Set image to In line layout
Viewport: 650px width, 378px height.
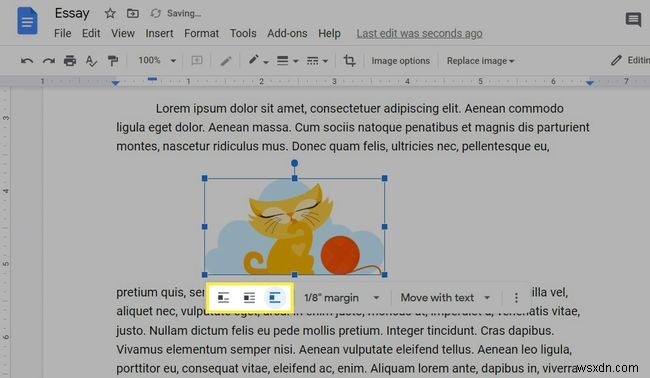[x=223, y=298]
